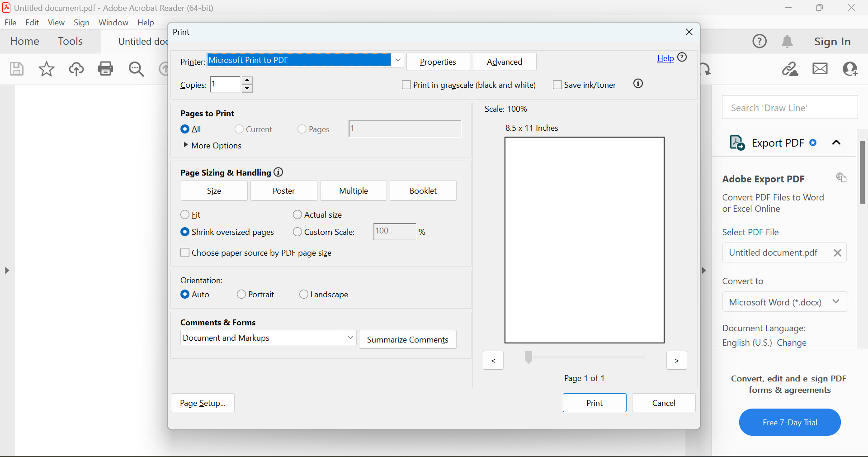Expand left navigation pane arrow
868x457 pixels.
7,271
